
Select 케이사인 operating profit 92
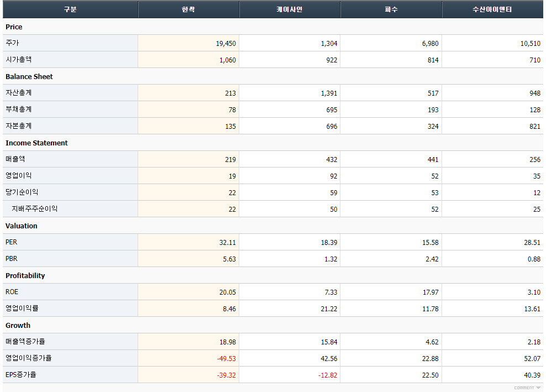pos(334,176)
